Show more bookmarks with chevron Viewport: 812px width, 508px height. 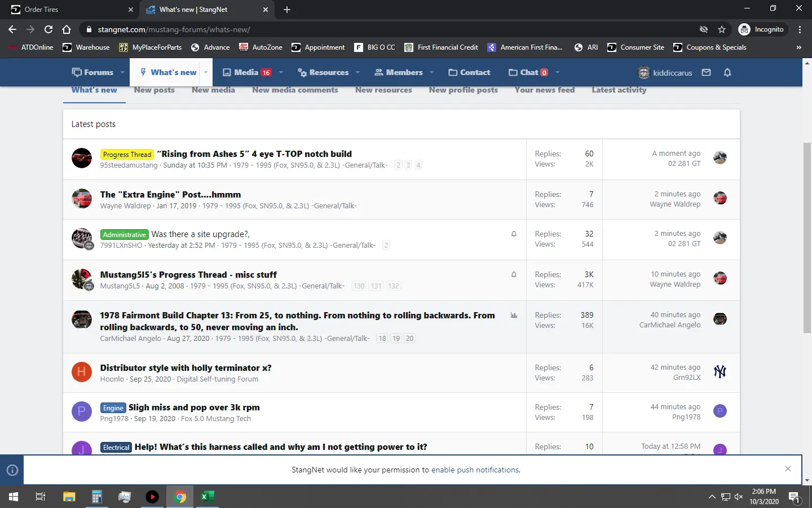coord(798,47)
